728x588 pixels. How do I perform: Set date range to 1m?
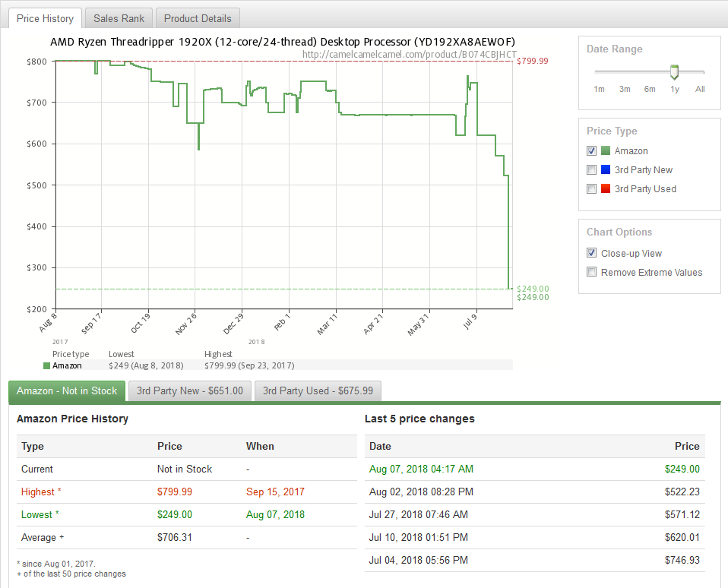[x=599, y=89]
